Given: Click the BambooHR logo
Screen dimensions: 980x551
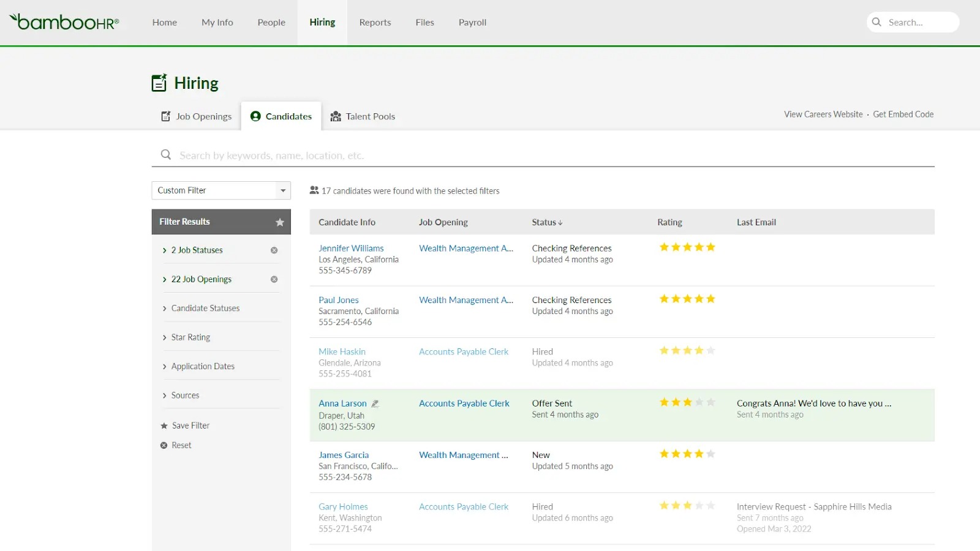Looking at the screenshot, I should point(64,22).
